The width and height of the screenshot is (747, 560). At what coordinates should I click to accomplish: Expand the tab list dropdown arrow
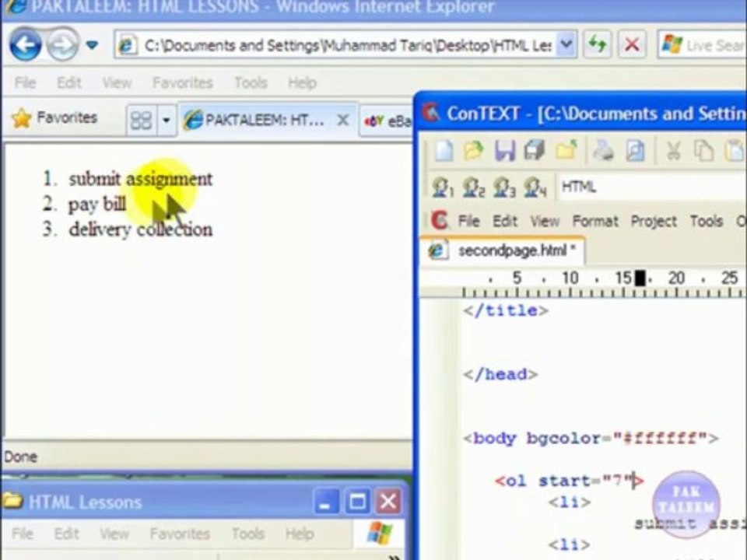[167, 120]
